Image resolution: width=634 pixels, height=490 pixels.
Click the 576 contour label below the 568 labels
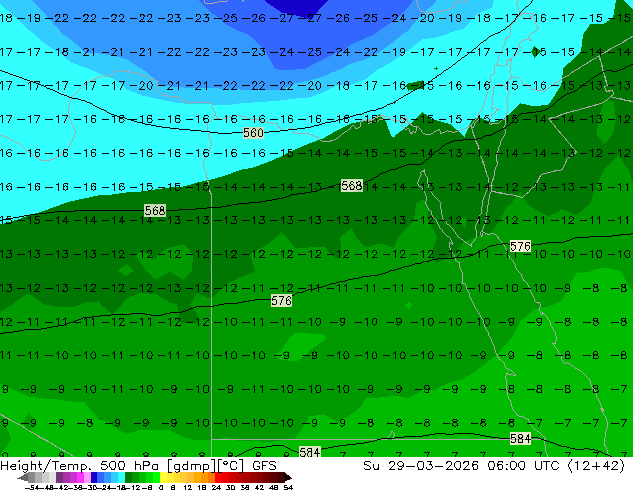pyautogui.click(x=281, y=301)
